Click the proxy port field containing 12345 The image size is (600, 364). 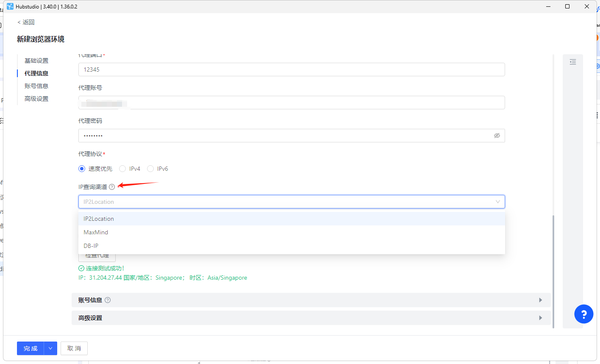coord(291,69)
